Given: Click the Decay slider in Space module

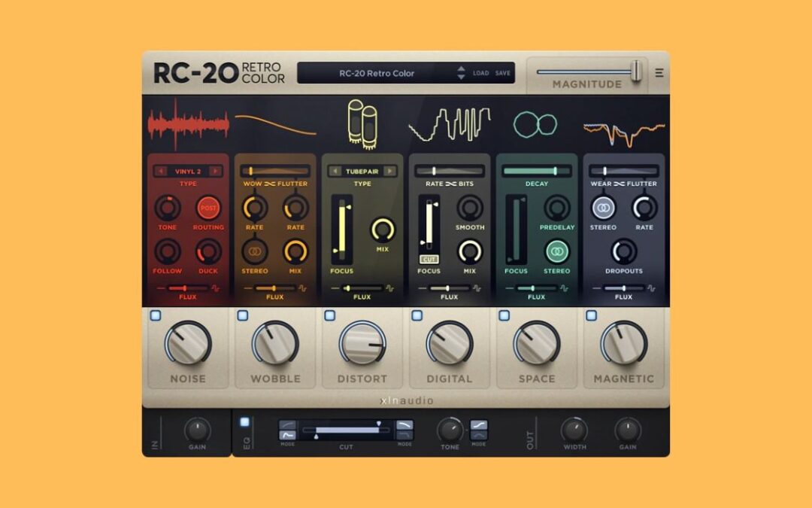Looking at the screenshot, I should pyautogui.click(x=537, y=171).
